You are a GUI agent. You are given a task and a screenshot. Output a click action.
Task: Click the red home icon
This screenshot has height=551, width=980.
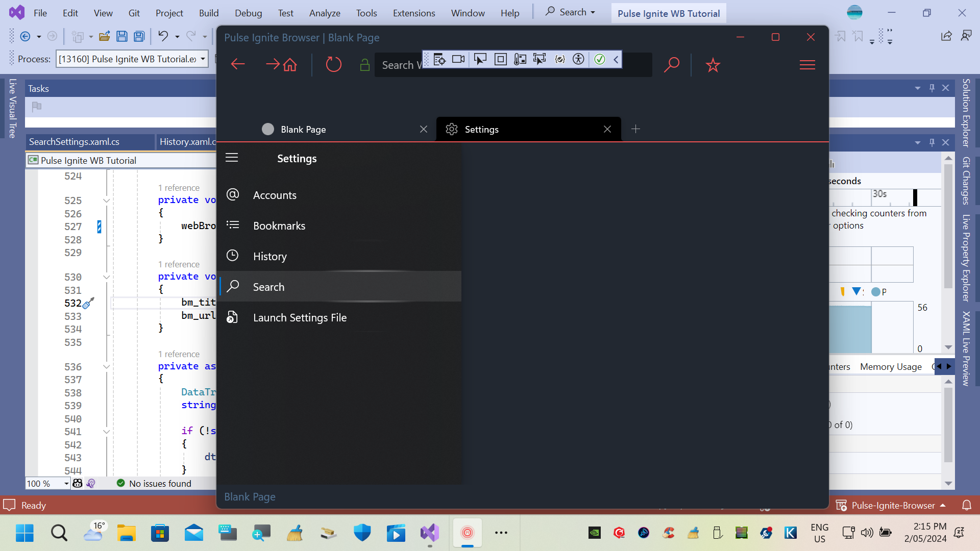pos(290,65)
